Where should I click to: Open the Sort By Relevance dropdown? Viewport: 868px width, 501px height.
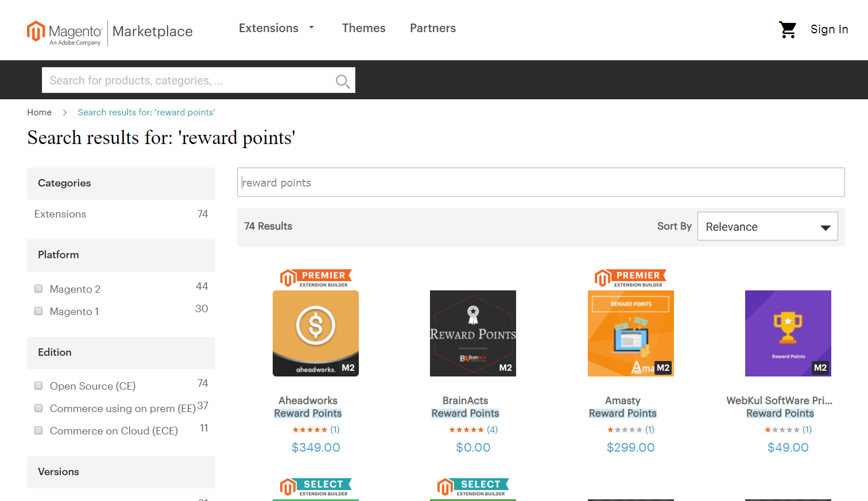(x=768, y=227)
